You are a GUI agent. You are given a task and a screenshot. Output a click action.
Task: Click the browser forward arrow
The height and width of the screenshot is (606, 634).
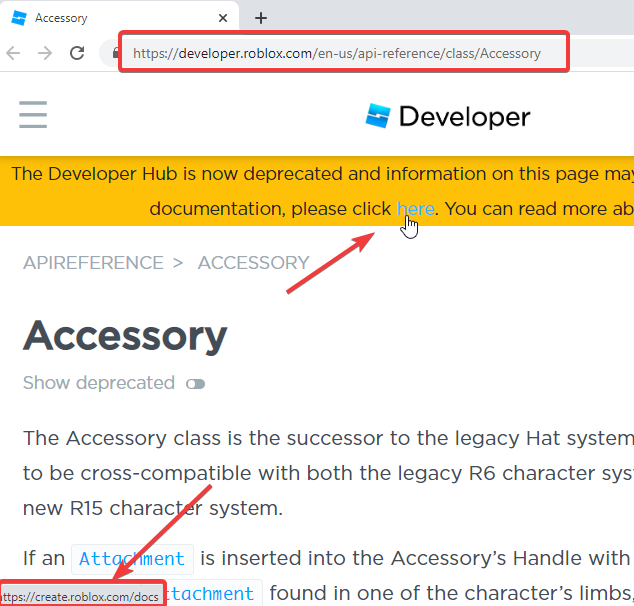45,53
